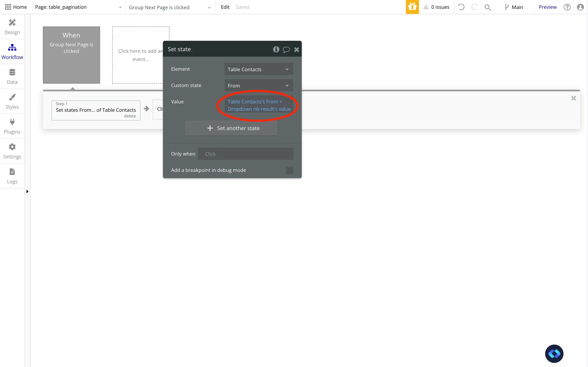The image size is (588, 367).
Task: Open the comment bubble in Set state
Action: 286,50
